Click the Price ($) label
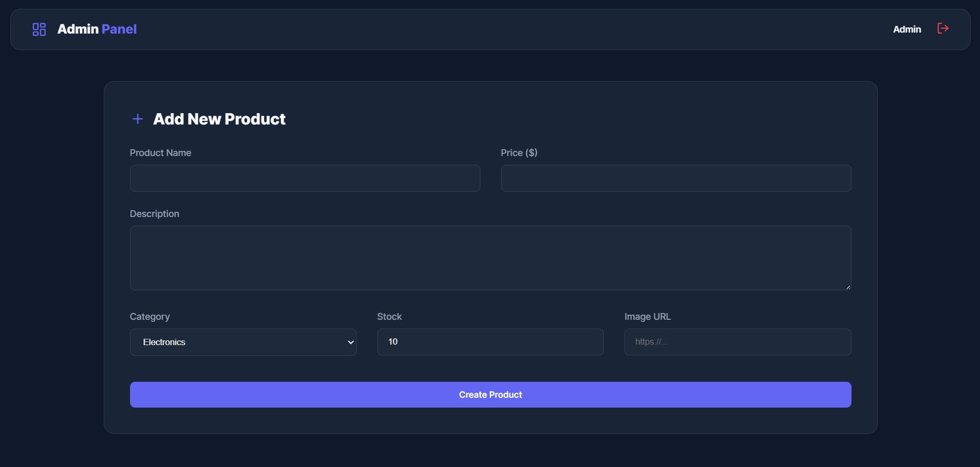Image resolution: width=980 pixels, height=467 pixels. coord(519,153)
